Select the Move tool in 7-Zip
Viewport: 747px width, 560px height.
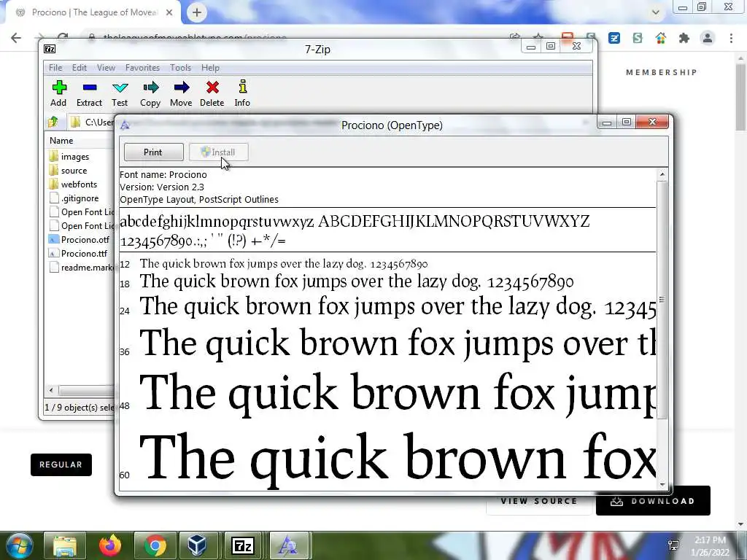[x=181, y=93]
